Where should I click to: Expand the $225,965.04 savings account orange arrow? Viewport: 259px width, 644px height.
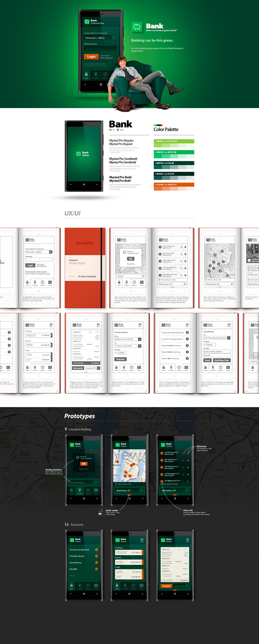pos(143,562)
